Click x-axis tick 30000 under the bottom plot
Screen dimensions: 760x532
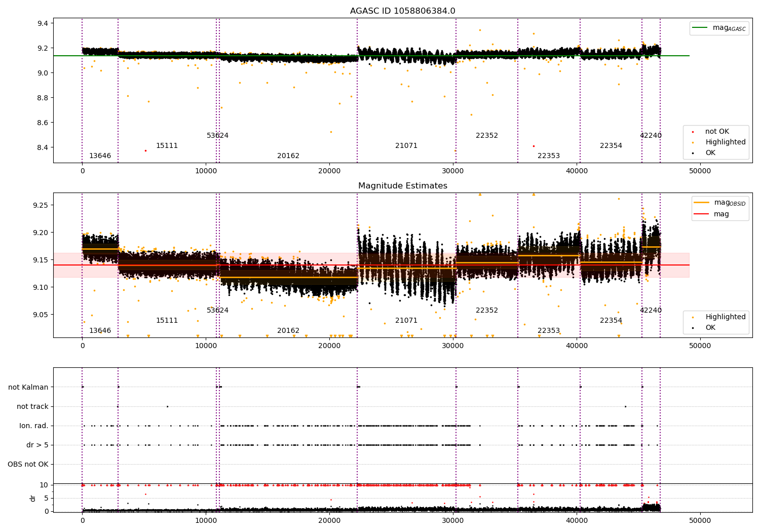[x=453, y=520]
